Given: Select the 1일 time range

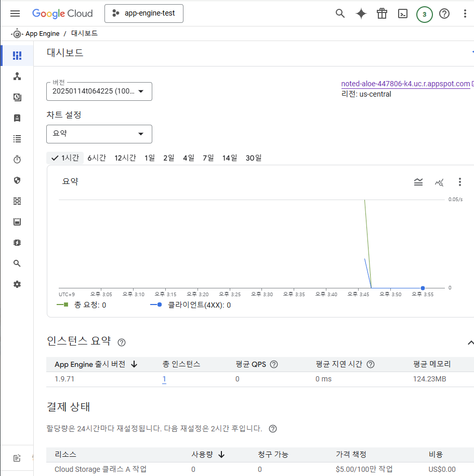Looking at the screenshot, I should (150, 158).
